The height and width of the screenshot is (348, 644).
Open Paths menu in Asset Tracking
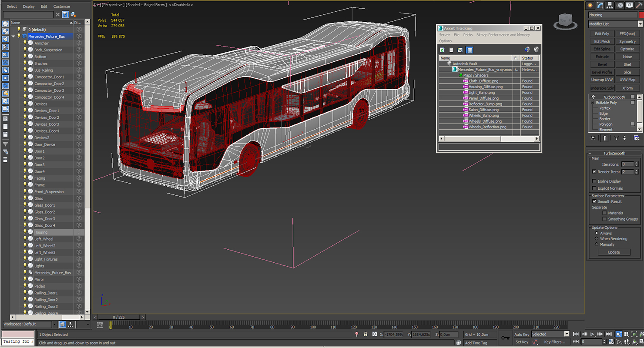(x=468, y=35)
